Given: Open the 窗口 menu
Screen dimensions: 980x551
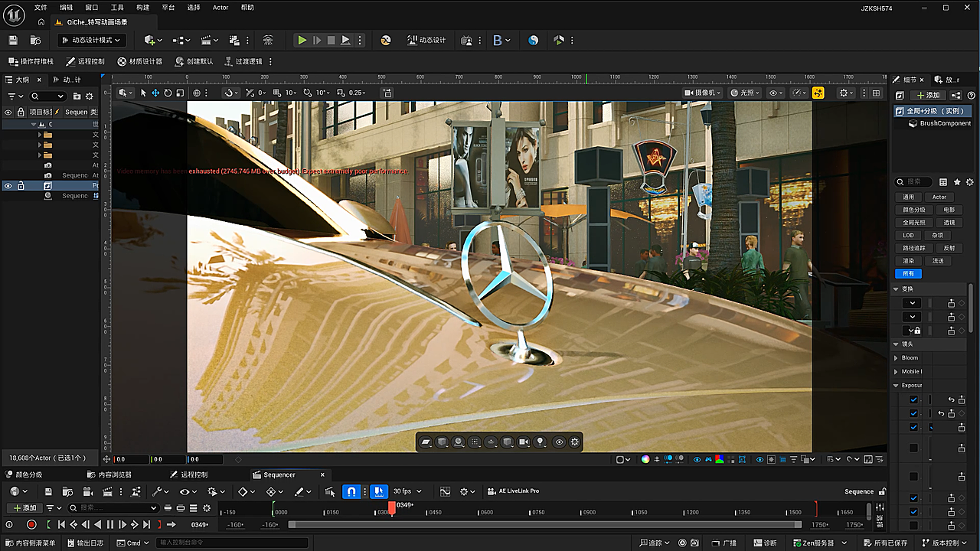Looking at the screenshot, I should (x=92, y=8).
